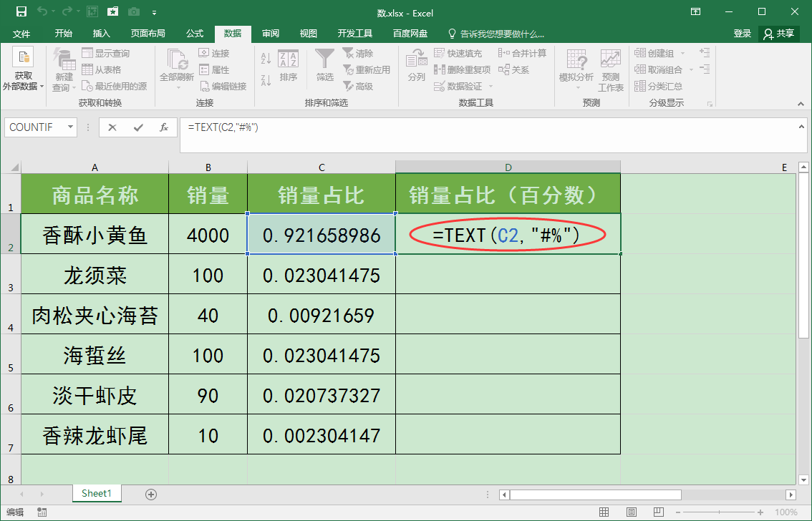Switch to page layout view icon
This screenshot has width=812, height=521.
coord(632,512)
